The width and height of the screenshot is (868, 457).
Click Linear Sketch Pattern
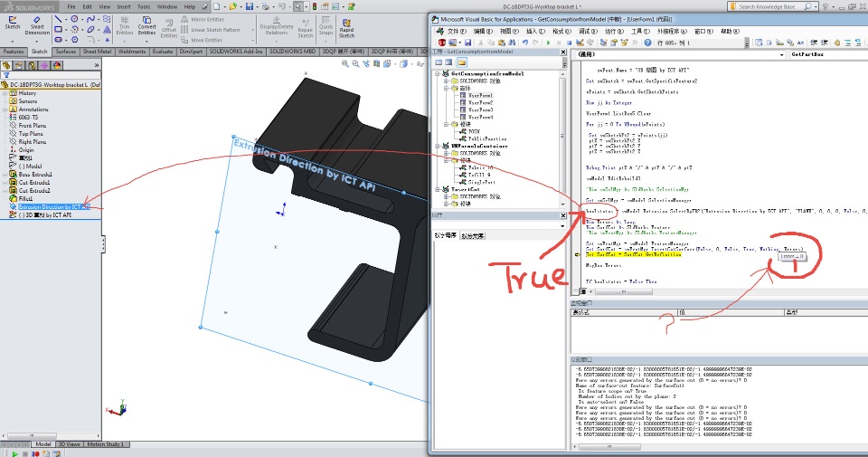211,30
